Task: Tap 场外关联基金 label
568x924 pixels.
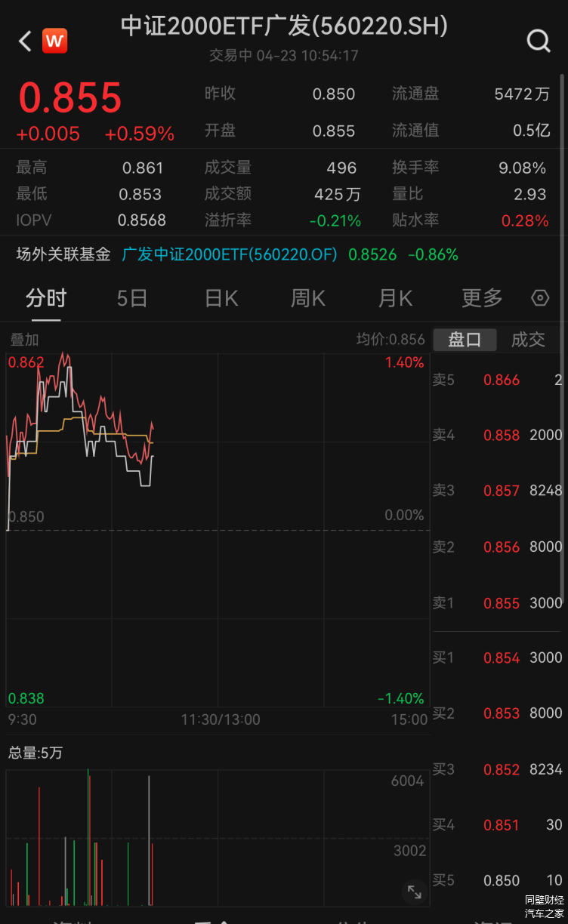Action: coord(63,254)
